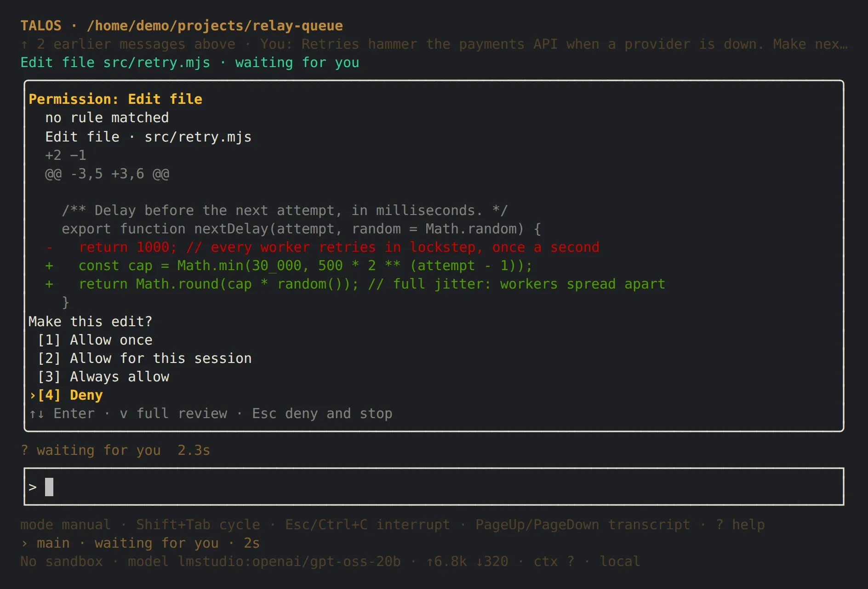Click the 'Make this edit?' prompt text
Image resolution: width=868 pixels, height=589 pixels.
(x=91, y=322)
